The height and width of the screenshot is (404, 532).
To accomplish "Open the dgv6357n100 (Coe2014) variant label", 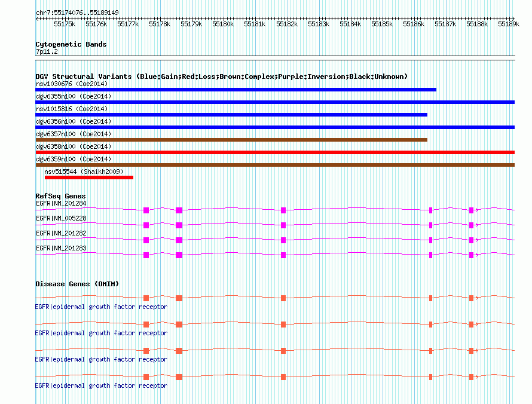I will [x=74, y=134].
